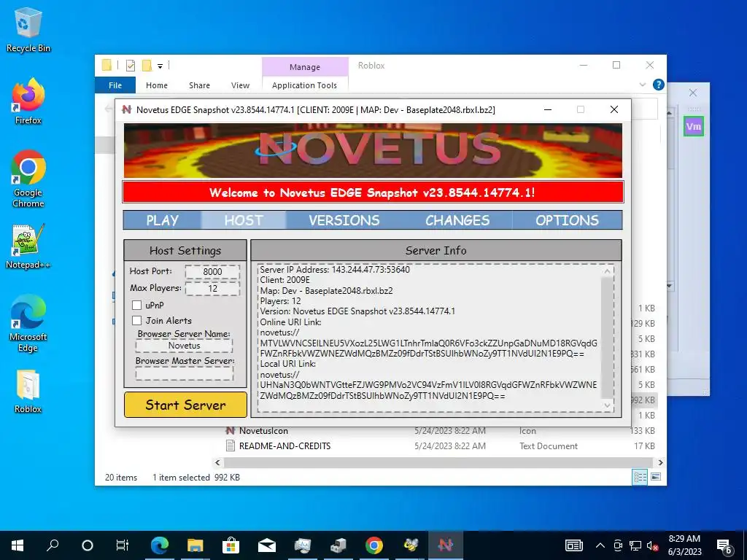Open Mail app from taskbar

tap(266, 545)
